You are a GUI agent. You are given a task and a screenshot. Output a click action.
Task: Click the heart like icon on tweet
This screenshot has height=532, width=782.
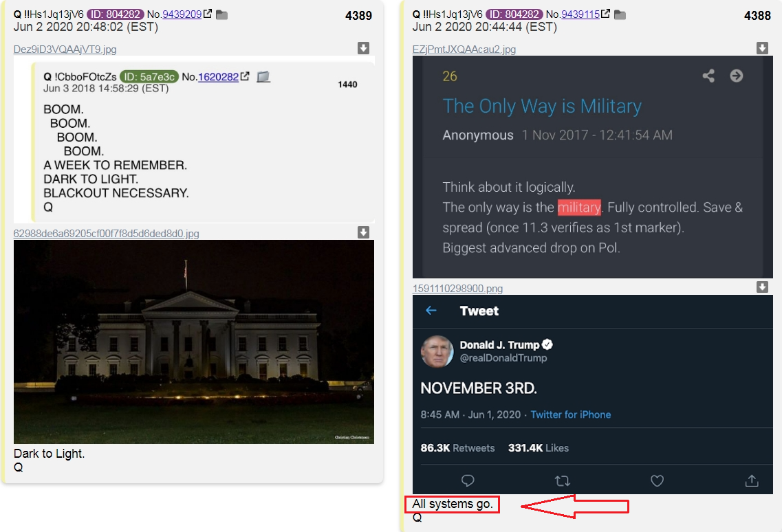click(x=658, y=480)
